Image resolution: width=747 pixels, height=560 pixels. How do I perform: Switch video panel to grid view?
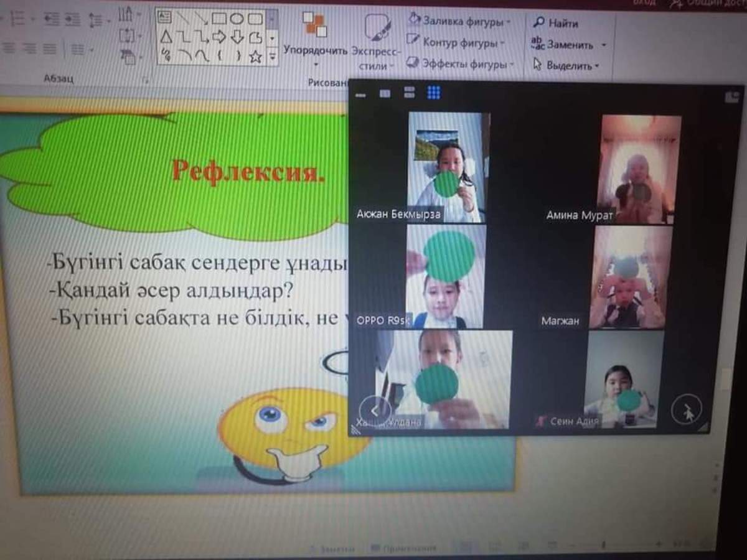pyautogui.click(x=434, y=93)
